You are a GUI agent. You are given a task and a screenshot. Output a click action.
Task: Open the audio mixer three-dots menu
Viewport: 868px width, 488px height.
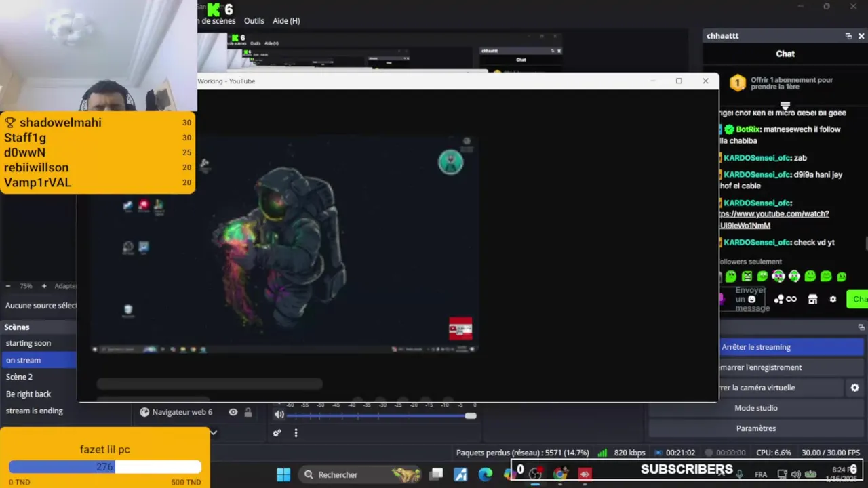click(x=296, y=433)
